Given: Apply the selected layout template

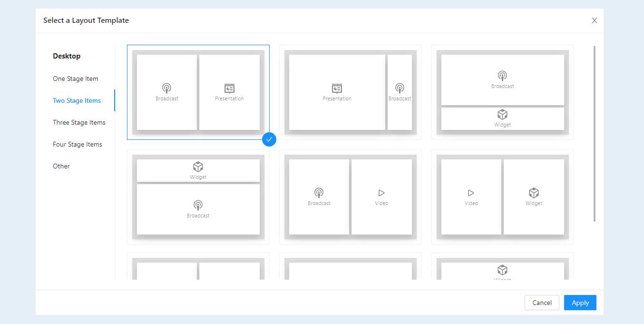Looking at the screenshot, I should [x=580, y=303].
